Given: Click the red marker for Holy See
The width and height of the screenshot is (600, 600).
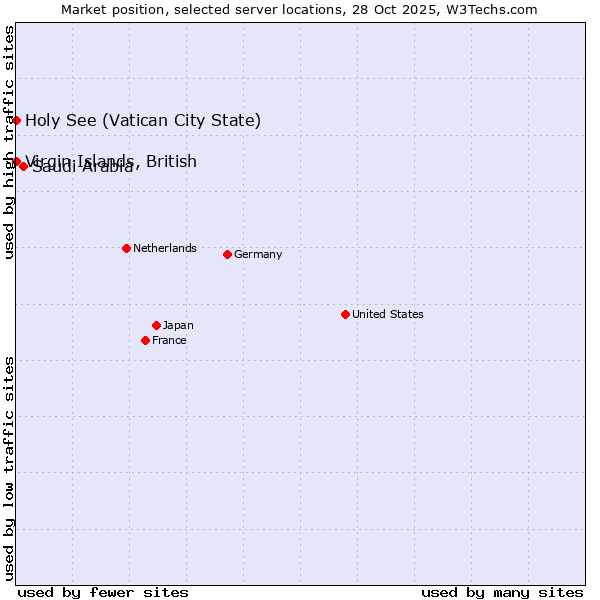Looking at the screenshot, I should click(x=17, y=120).
